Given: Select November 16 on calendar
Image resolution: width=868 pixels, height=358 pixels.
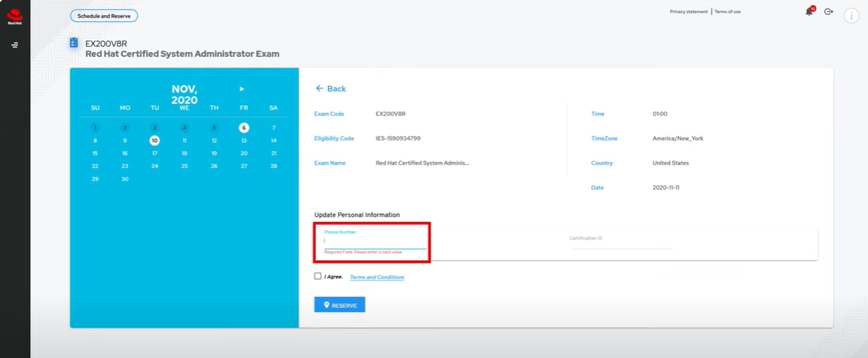Looking at the screenshot, I should tap(125, 153).
